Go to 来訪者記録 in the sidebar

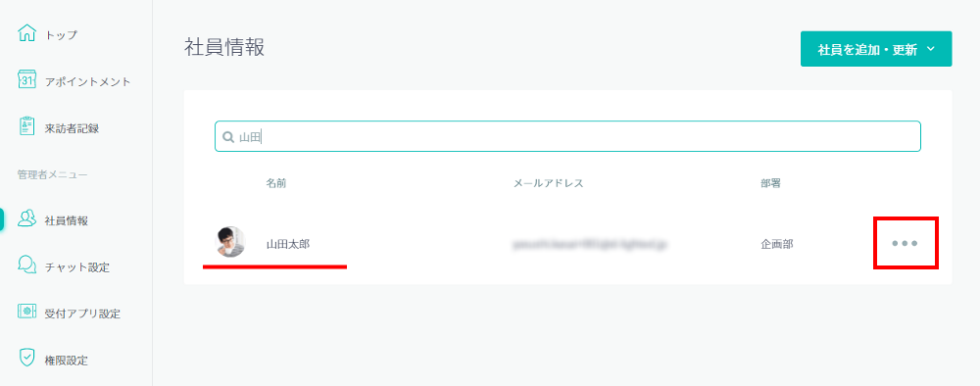(72, 128)
